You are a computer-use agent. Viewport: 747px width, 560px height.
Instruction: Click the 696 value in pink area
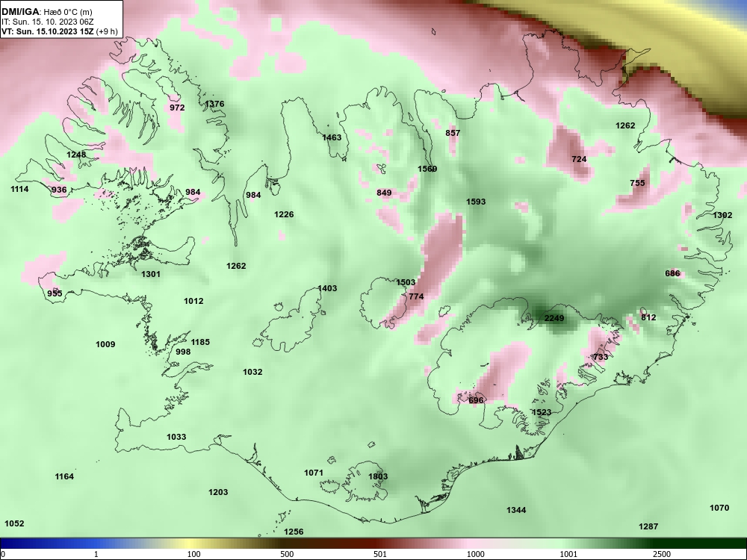(476, 400)
